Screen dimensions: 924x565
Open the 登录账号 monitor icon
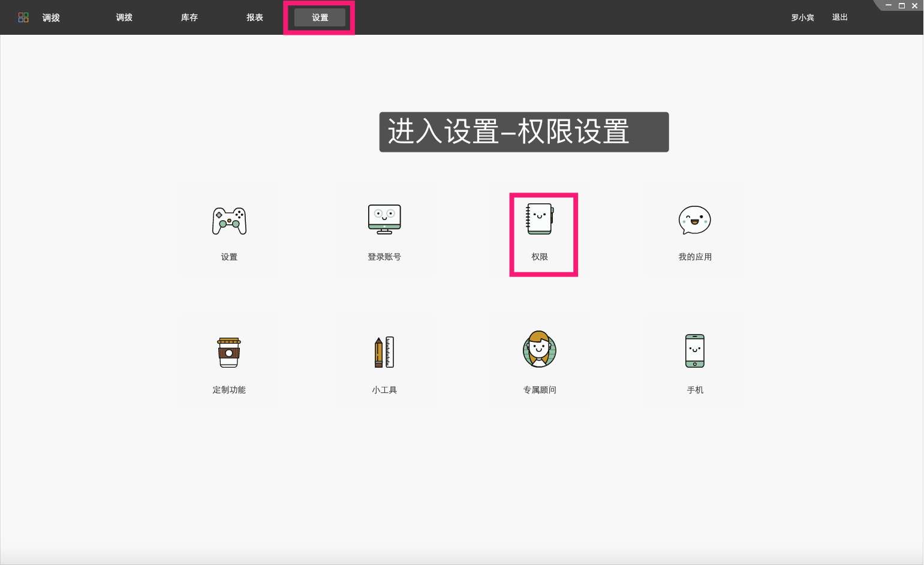(x=384, y=220)
